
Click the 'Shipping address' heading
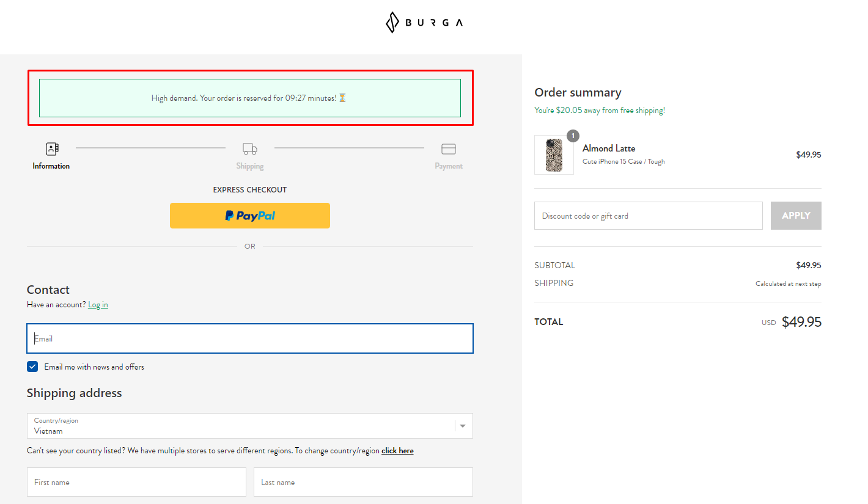tap(75, 393)
